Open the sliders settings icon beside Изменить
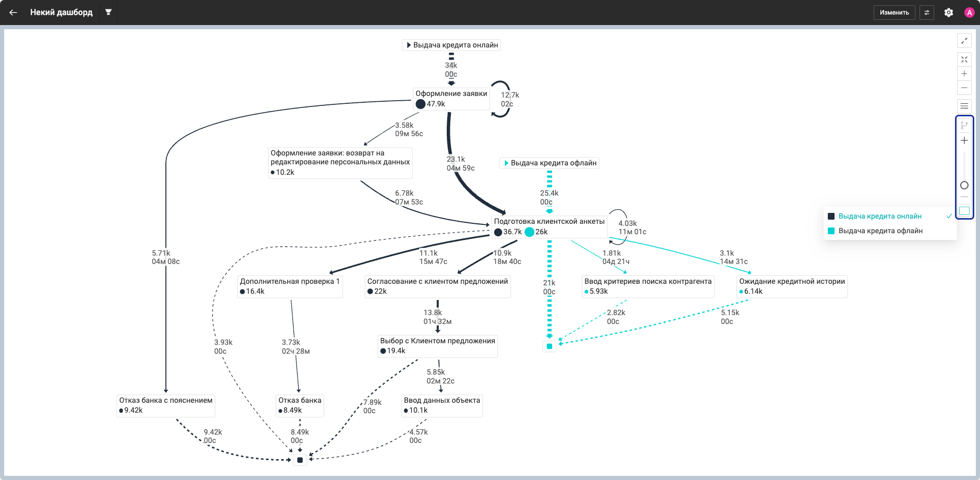The image size is (980, 480). coord(927,13)
